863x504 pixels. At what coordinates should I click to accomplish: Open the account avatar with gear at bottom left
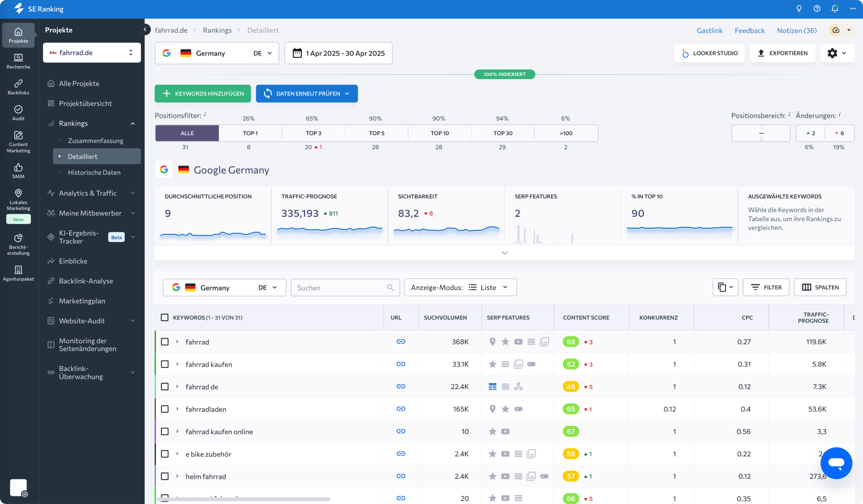point(19,487)
